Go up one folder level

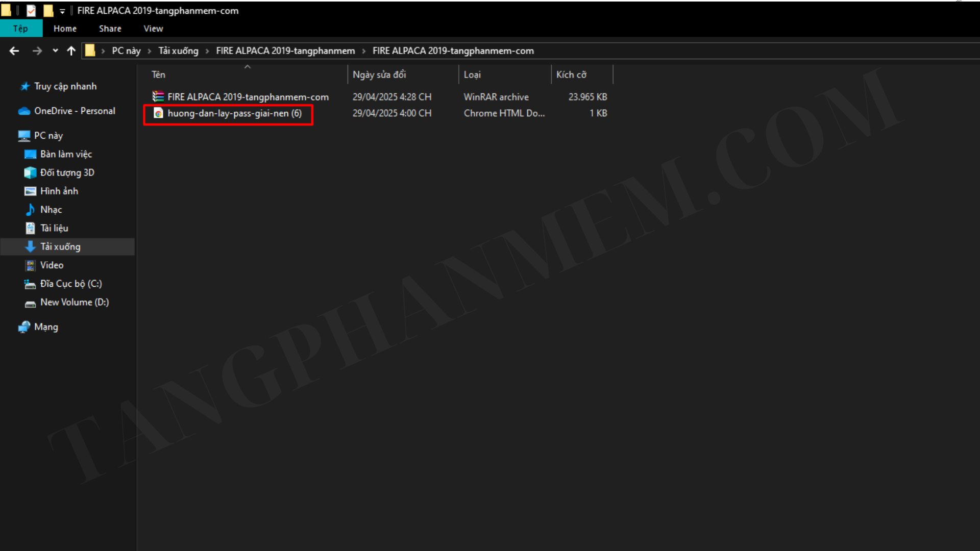tap(71, 51)
